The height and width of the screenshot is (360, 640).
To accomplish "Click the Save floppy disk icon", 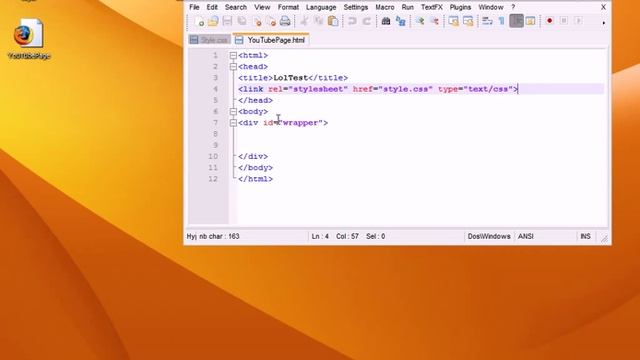I will pos(227,21).
